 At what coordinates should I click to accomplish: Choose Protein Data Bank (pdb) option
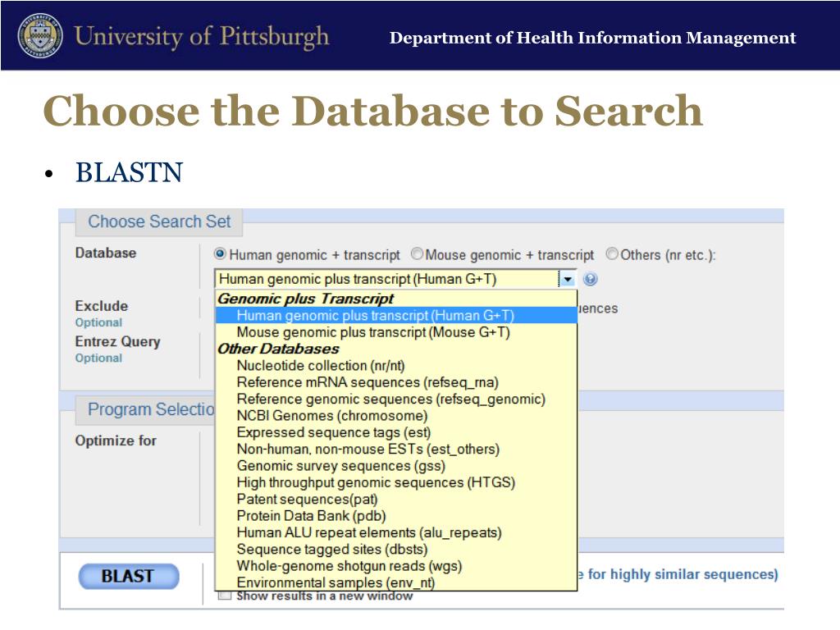(x=396, y=515)
